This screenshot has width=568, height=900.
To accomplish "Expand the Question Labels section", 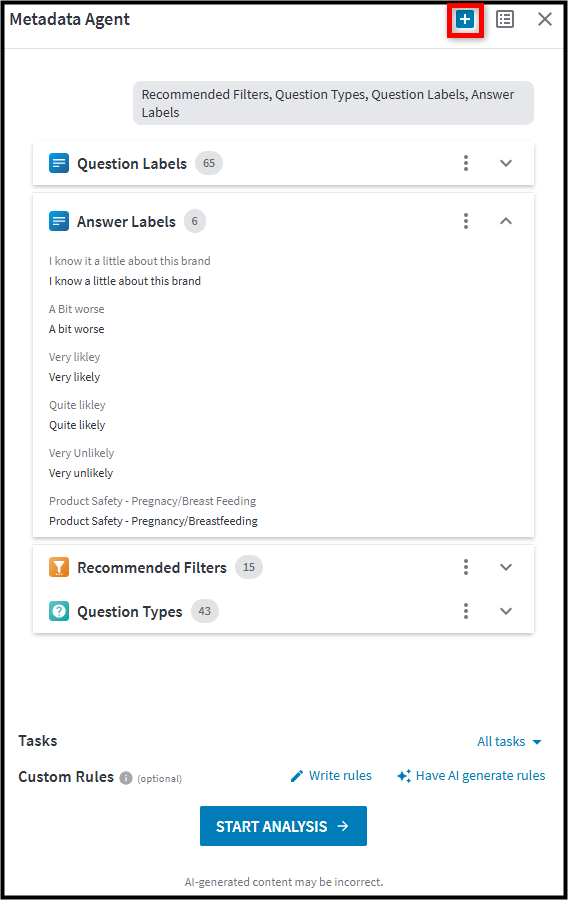I will pyautogui.click(x=505, y=163).
